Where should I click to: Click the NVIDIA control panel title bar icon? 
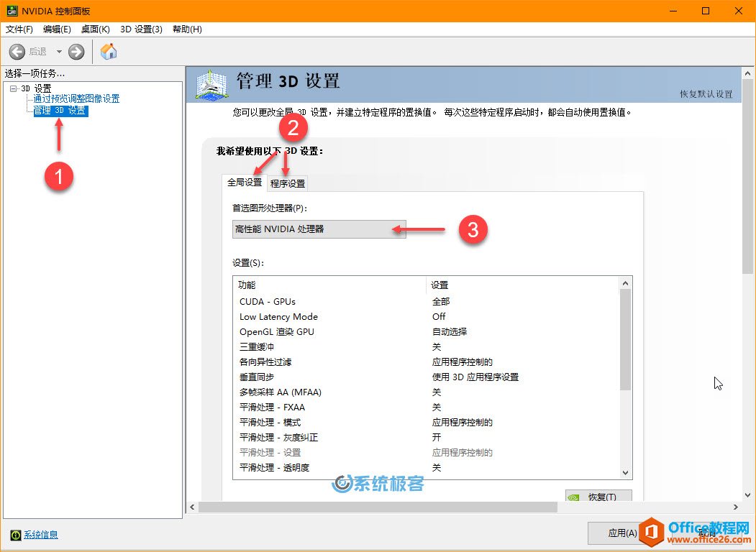(x=12, y=11)
